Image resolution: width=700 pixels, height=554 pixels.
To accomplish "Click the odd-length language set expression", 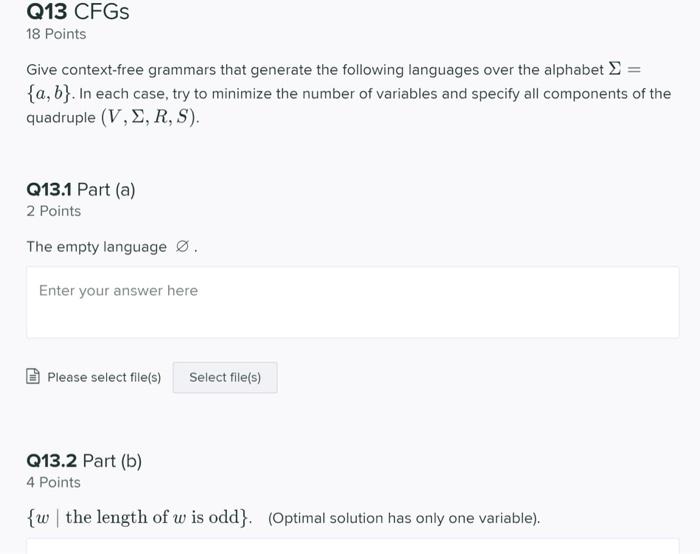I will [139, 517].
